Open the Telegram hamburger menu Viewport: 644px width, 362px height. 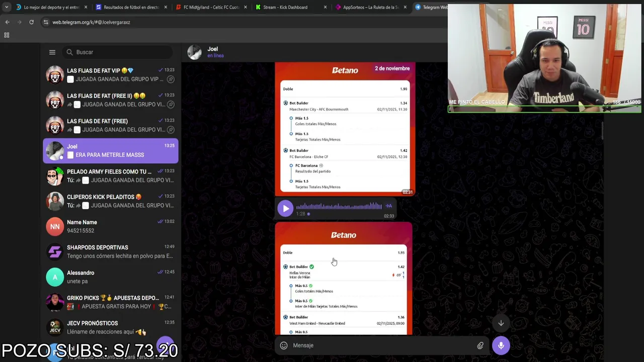tap(52, 52)
